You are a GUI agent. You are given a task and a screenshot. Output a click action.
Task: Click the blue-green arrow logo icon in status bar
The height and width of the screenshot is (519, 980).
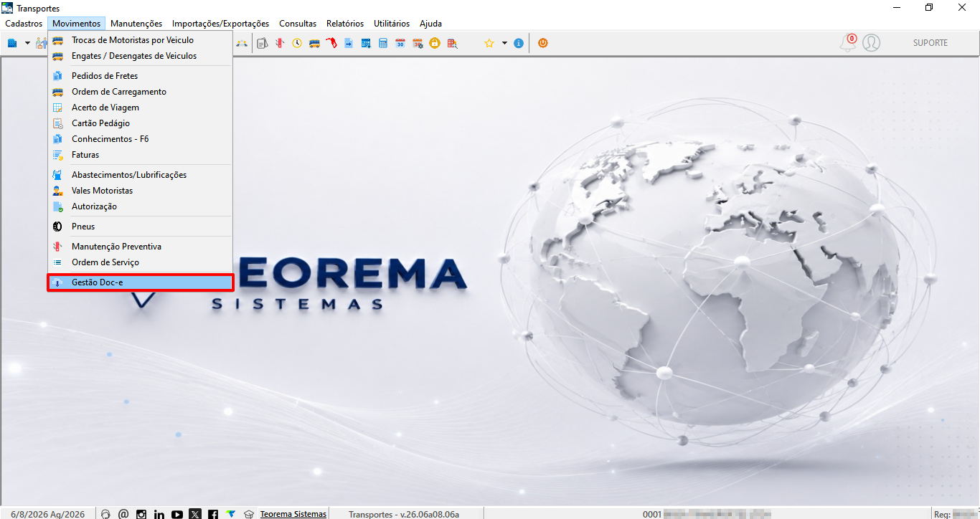tap(231, 514)
